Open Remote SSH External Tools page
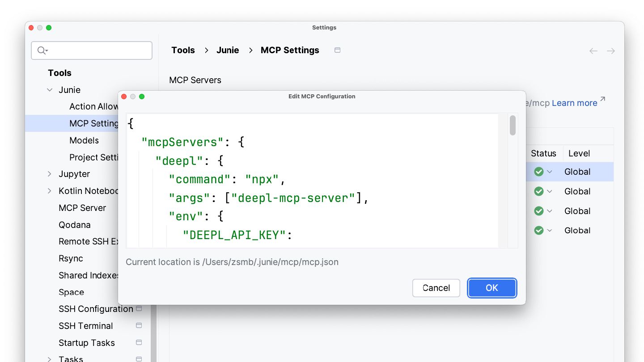644x362 pixels. 88,241
